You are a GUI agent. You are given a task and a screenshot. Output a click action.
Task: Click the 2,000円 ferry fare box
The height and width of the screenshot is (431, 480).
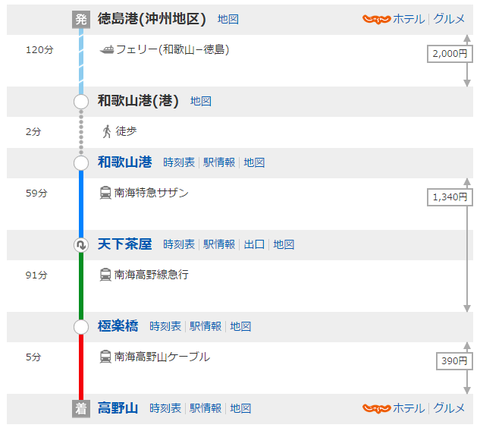[x=450, y=54]
